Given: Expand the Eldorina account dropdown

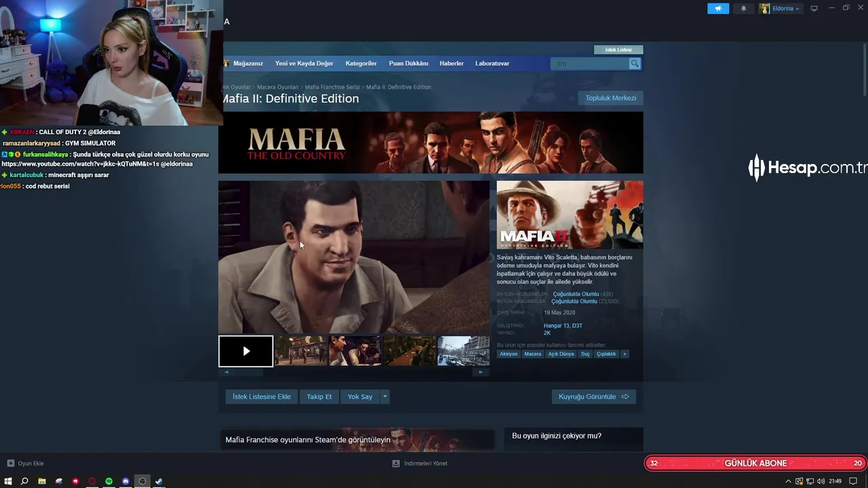Looking at the screenshot, I should tap(780, 8).
